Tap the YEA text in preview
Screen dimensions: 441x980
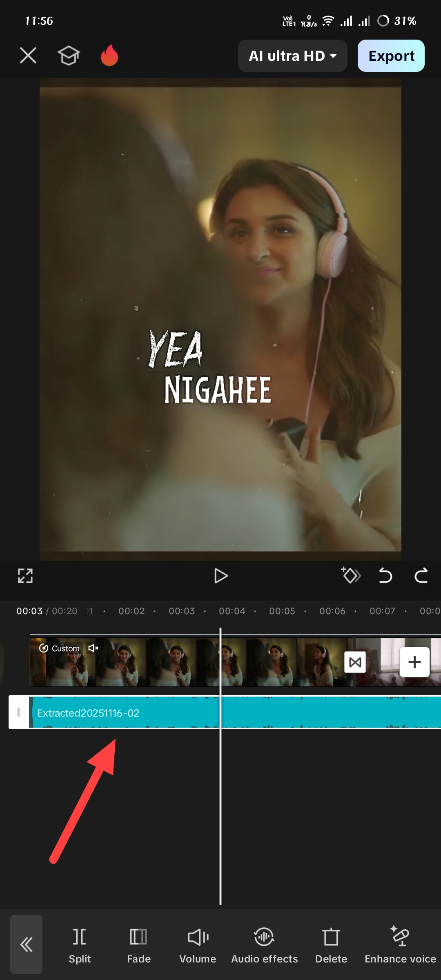pyautogui.click(x=175, y=349)
